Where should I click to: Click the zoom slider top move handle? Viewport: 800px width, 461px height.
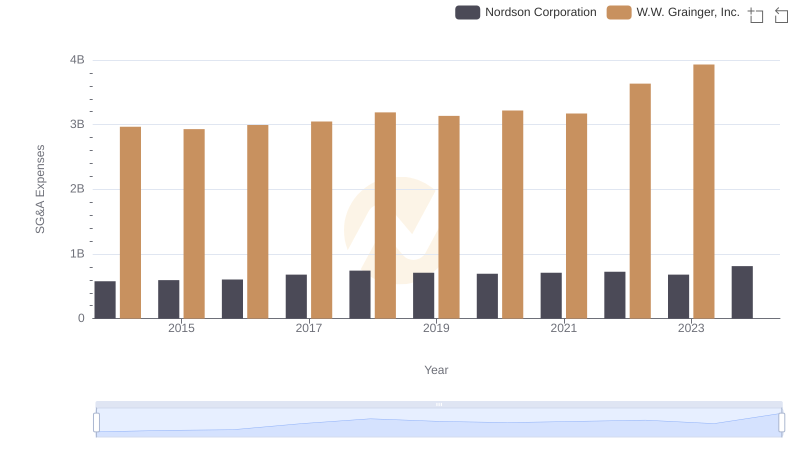(439, 404)
